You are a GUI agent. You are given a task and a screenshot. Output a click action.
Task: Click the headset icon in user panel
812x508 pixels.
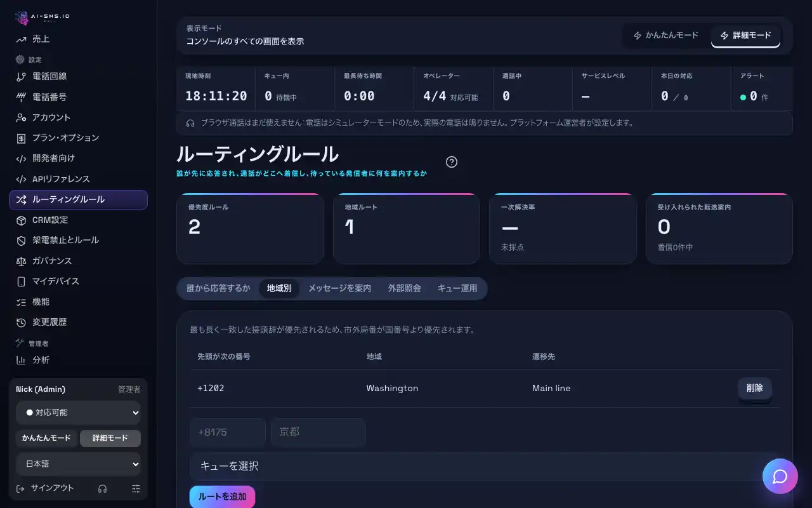(x=103, y=488)
